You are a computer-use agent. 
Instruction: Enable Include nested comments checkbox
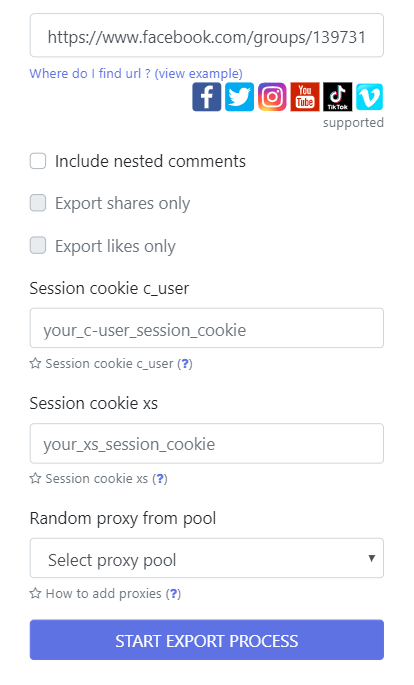coord(38,161)
